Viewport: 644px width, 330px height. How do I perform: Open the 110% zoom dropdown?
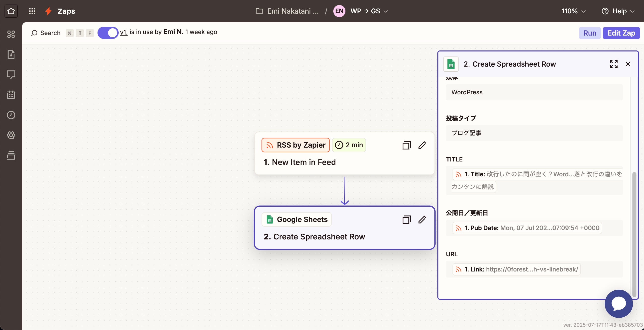[x=573, y=11]
